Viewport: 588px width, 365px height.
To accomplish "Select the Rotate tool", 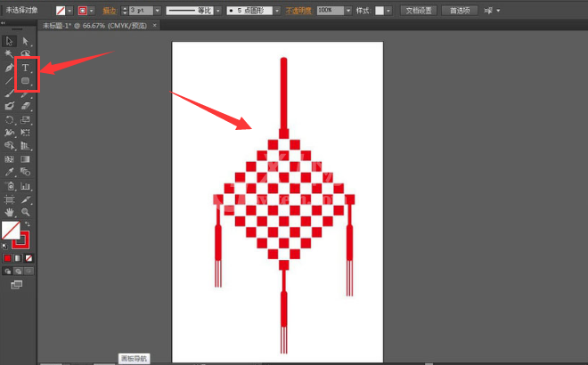I will [10, 120].
